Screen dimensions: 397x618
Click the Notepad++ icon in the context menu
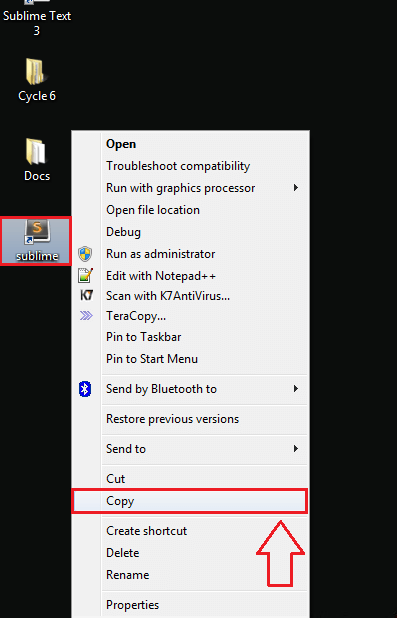click(x=86, y=275)
